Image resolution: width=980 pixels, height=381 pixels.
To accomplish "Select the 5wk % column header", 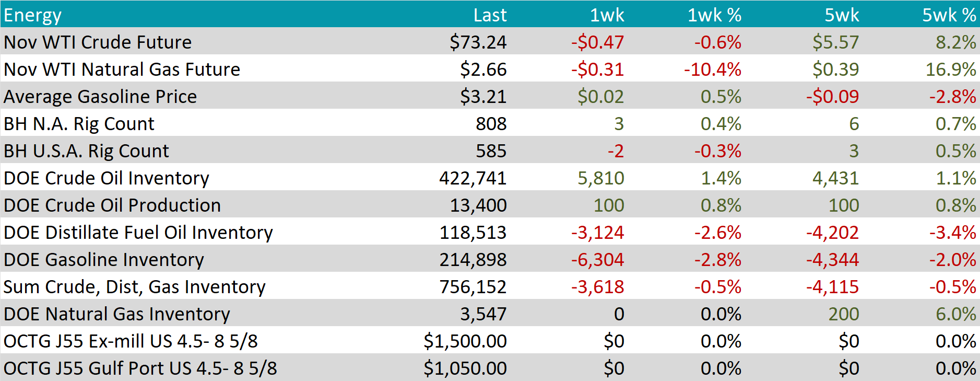I will coord(949,15).
